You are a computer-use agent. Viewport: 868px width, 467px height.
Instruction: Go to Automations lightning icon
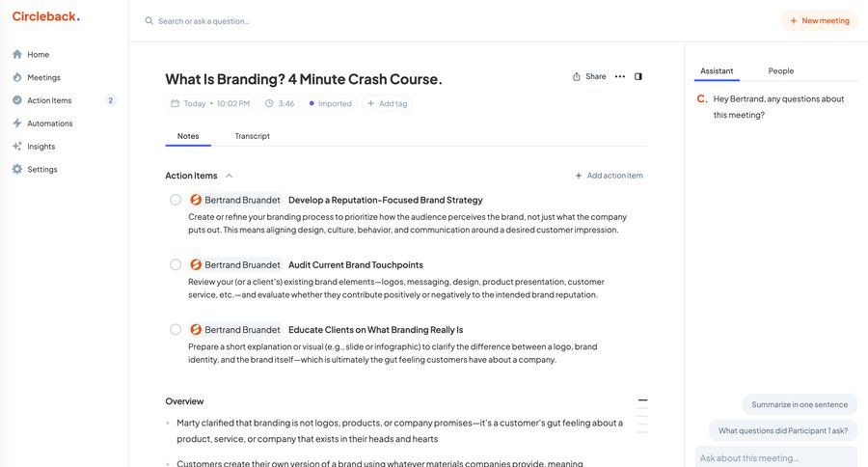17,124
